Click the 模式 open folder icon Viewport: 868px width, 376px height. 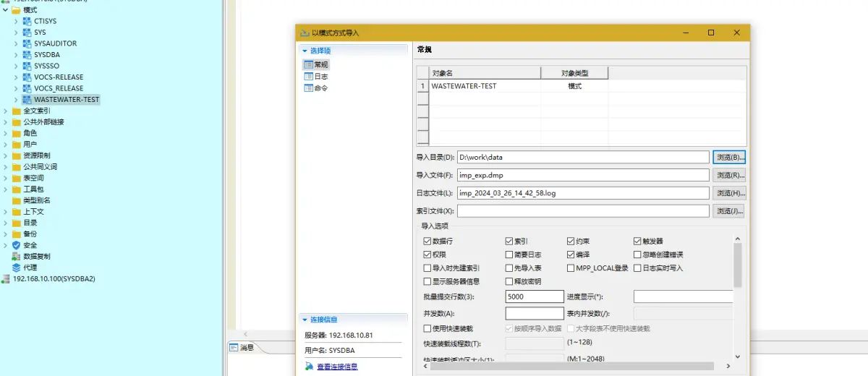(x=16, y=10)
